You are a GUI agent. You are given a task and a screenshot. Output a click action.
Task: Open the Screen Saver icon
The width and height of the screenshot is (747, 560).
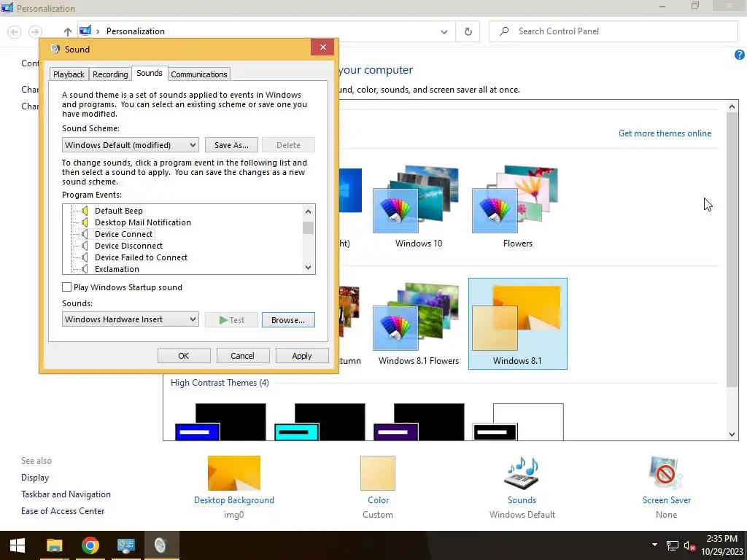[665, 472]
